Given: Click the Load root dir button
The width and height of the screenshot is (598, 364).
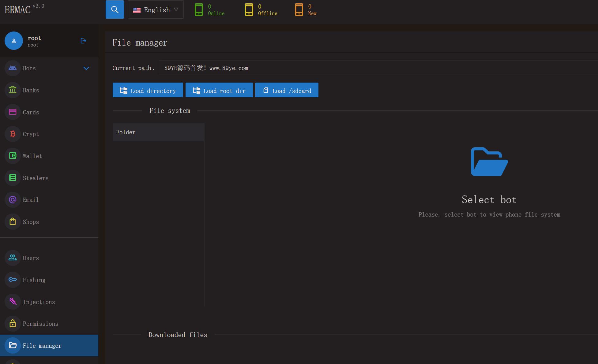Looking at the screenshot, I should tap(219, 90).
